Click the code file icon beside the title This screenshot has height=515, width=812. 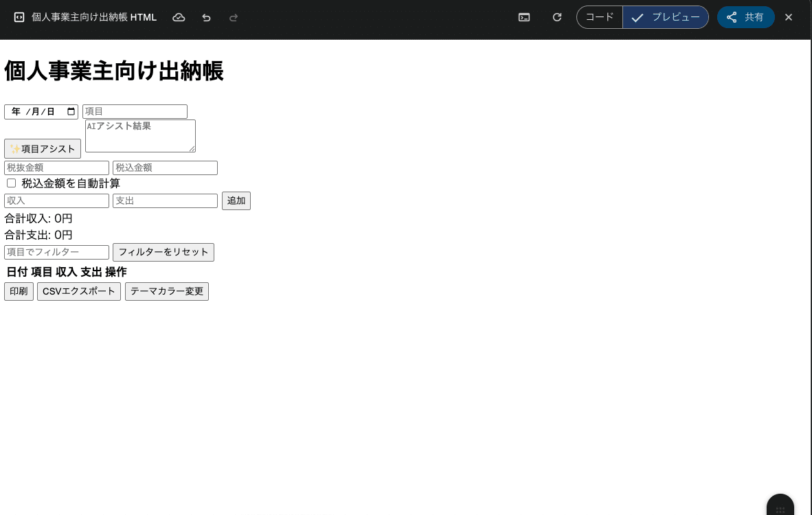(x=19, y=17)
